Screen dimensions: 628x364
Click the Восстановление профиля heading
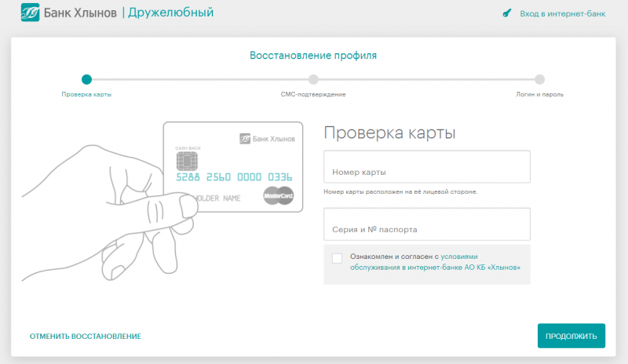click(313, 55)
